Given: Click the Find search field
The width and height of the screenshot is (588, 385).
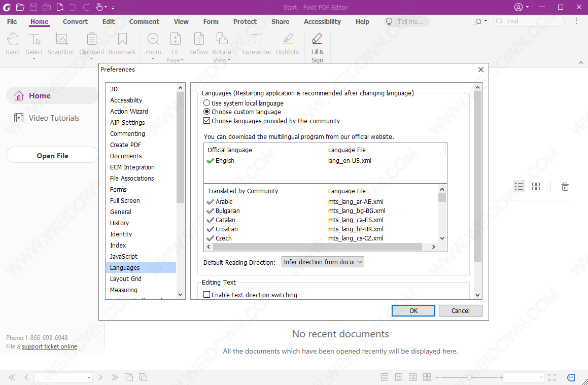Looking at the screenshot, I should (529, 21).
